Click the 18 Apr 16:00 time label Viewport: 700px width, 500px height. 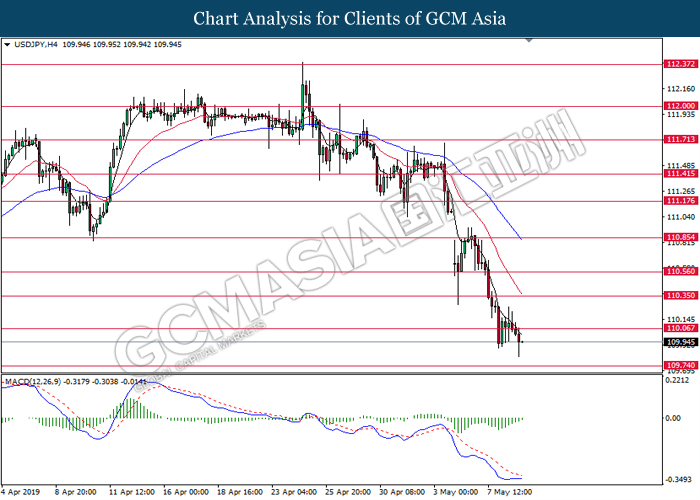point(240,492)
